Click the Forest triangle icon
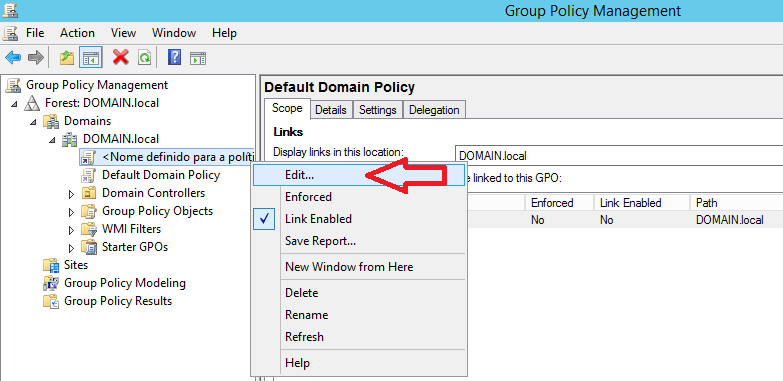783x381 pixels. pyautogui.click(x=32, y=103)
